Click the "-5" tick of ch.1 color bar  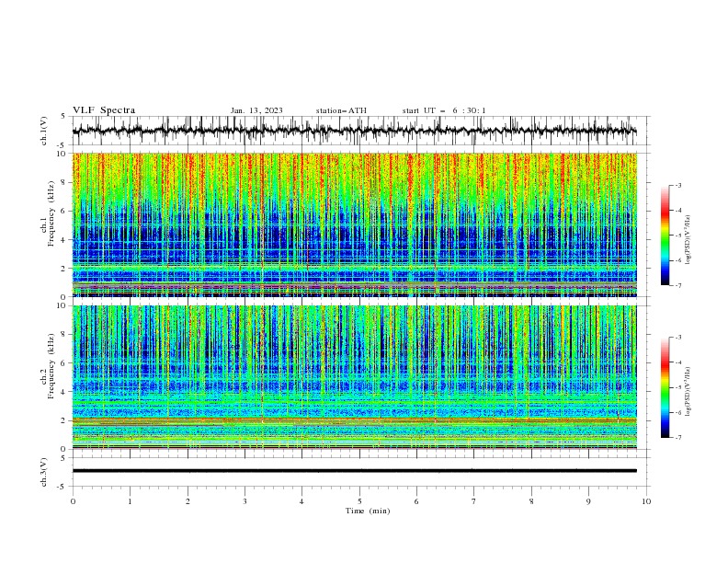pyautogui.click(x=678, y=236)
